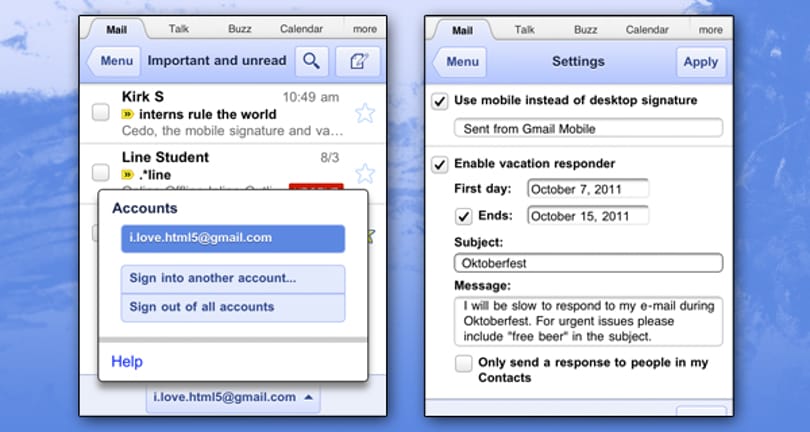Choose Sign into another account...
The image size is (810, 432).
233,279
